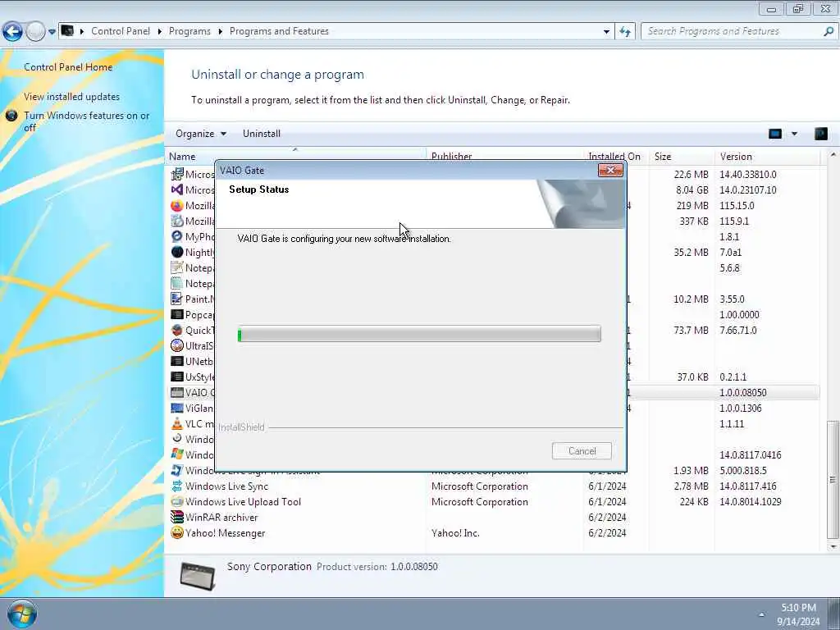Click the UltraISO program icon
The width and height of the screenshot is (840, 630).
(x=177, y=345)
